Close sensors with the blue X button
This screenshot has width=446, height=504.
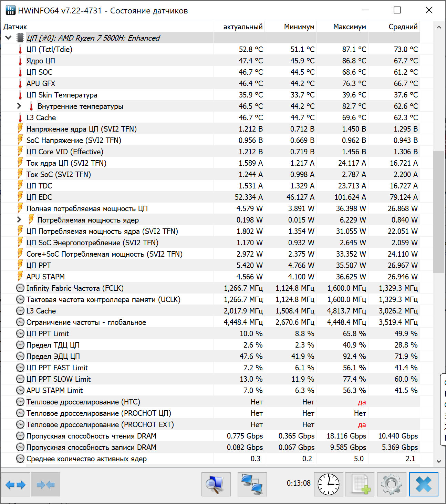(424, 485)
